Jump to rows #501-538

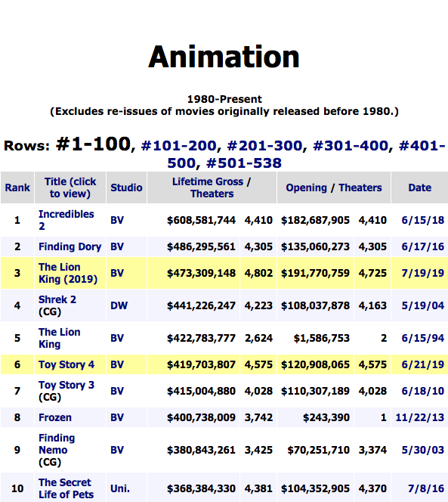point(244,163)
